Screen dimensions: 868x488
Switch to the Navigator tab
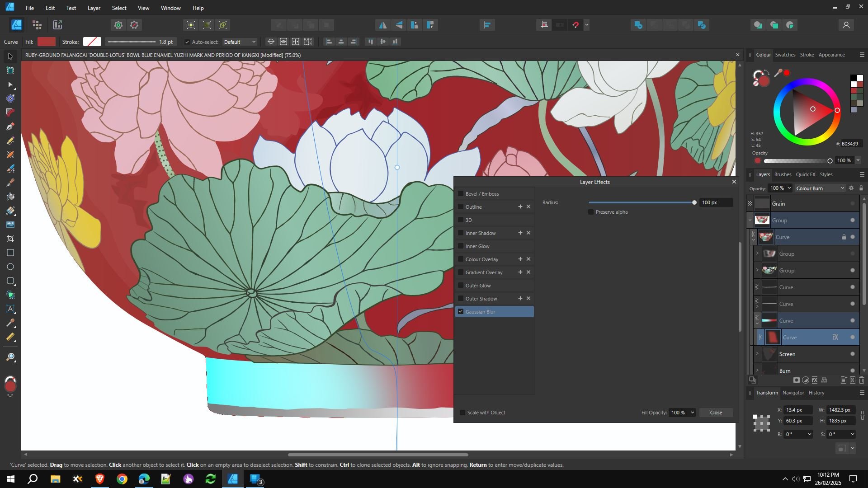point(793,393)
